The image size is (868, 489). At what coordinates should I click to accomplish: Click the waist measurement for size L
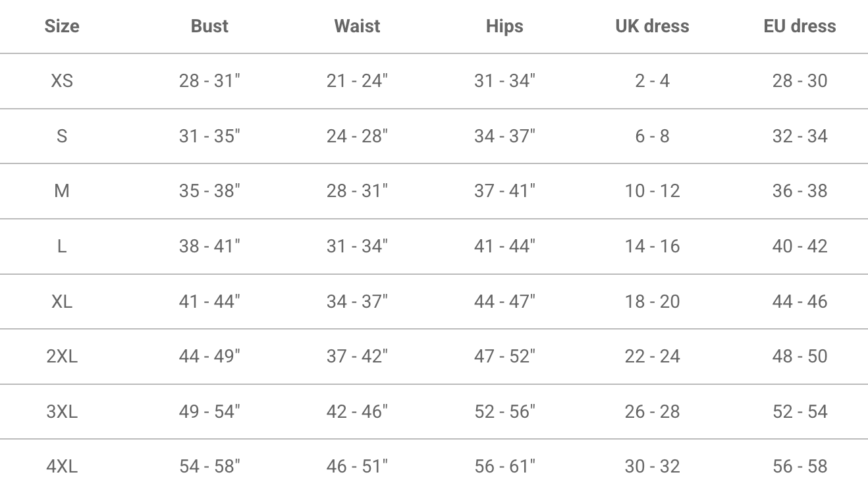tap(357, 246)
